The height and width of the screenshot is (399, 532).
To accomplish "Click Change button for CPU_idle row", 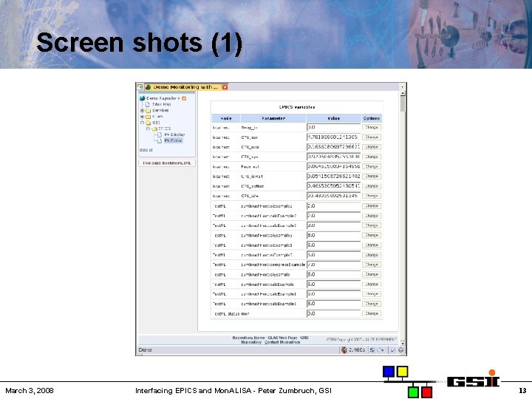I will click(372, 196).
